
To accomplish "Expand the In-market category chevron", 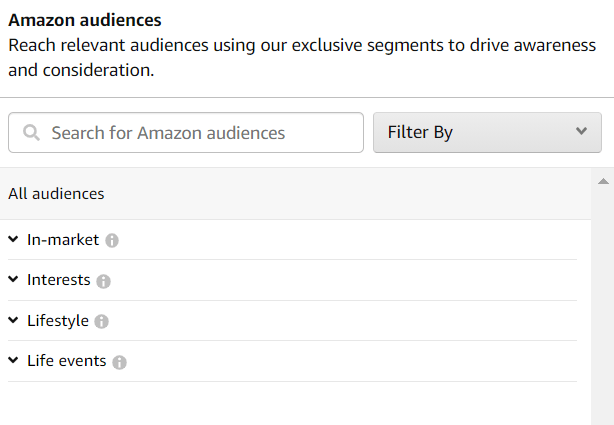I will pyautogui.click(x=13, y=240).
